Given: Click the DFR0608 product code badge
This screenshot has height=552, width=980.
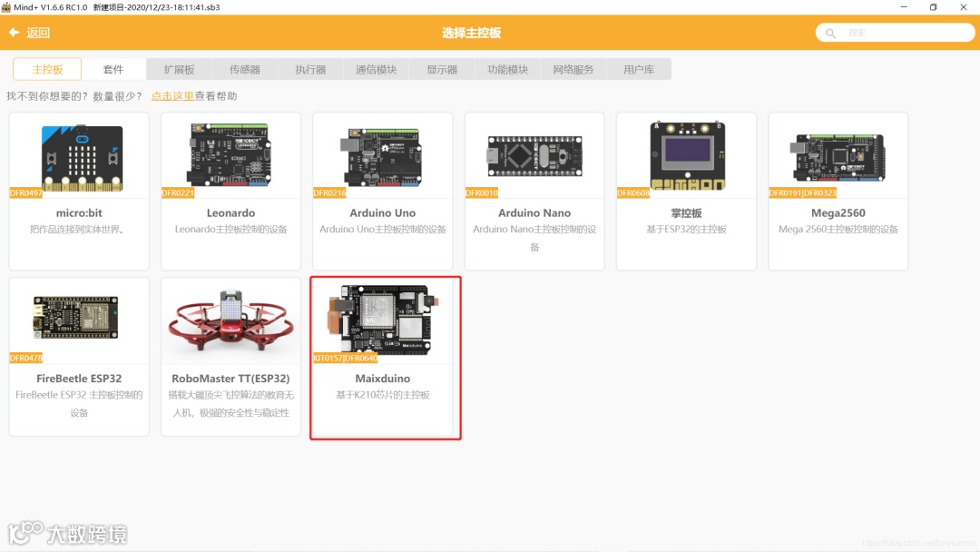Looking at the screenshot, I should click(x=633, y=192).
